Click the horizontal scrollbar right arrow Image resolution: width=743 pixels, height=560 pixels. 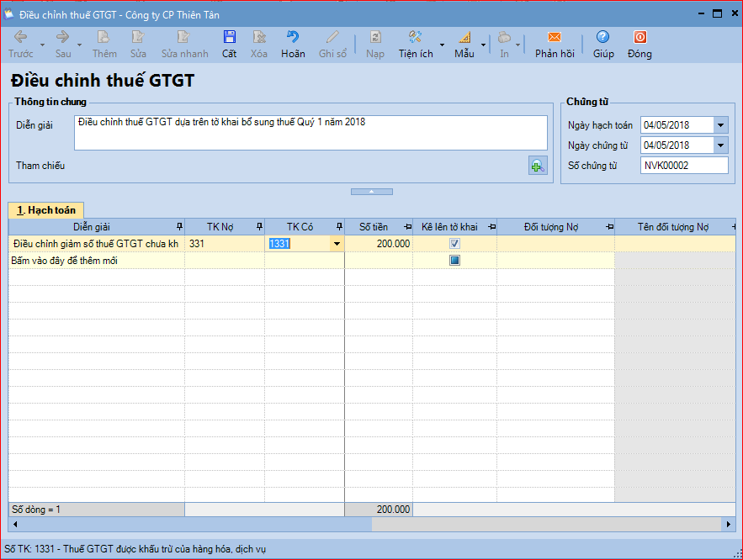[x=729, y=524]
